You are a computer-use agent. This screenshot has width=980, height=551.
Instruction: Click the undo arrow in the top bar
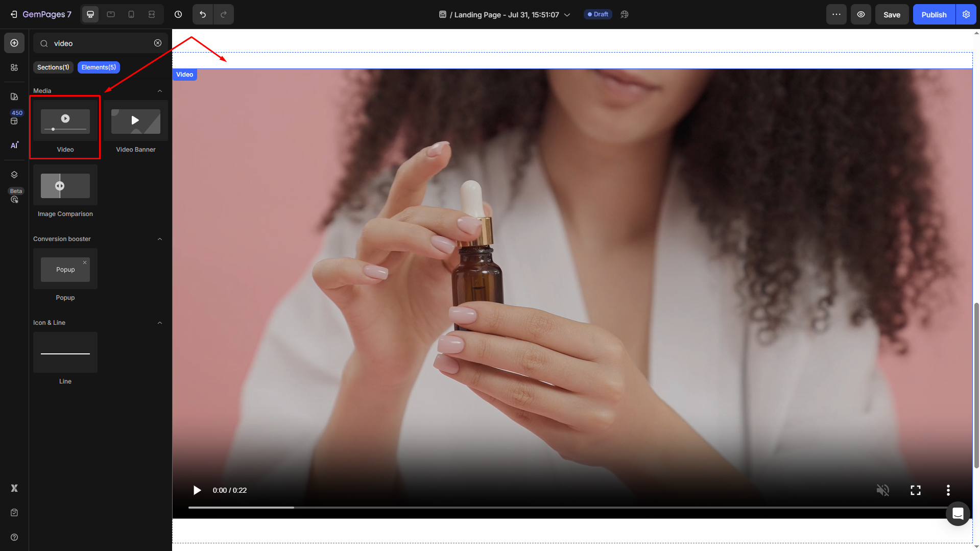coord(203,14)
